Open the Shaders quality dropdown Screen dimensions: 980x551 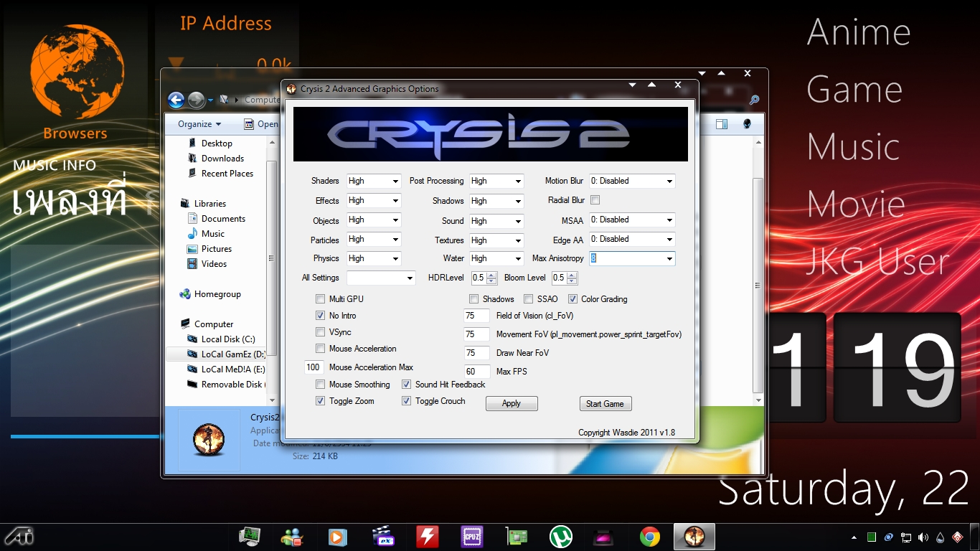(373, 182)
